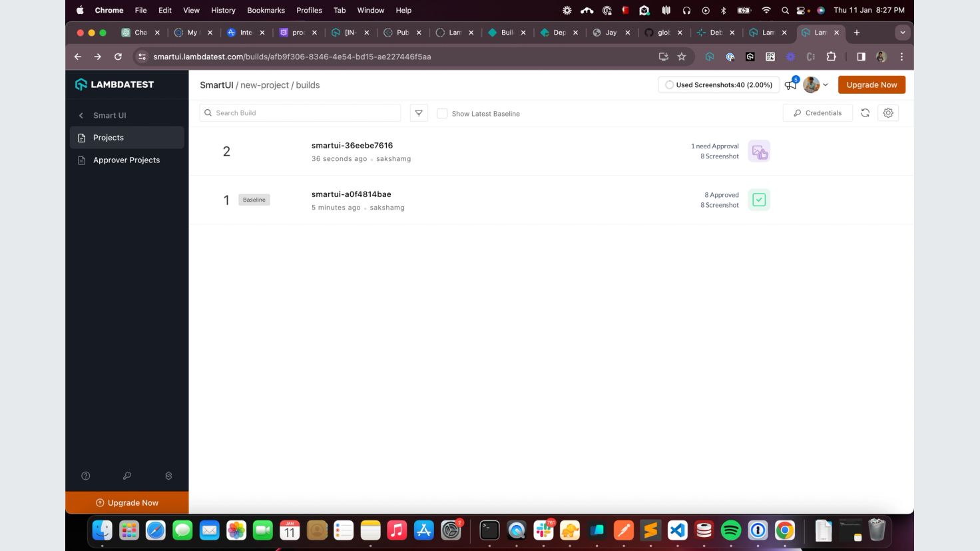
Task: Open Spotify from the Dock
Action: [x=731, y=530]
